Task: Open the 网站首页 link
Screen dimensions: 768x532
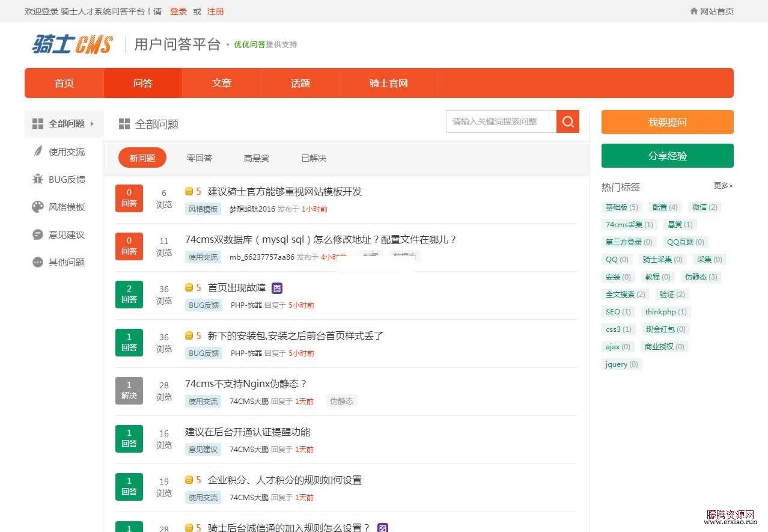Action: click(x=717, y=11)
